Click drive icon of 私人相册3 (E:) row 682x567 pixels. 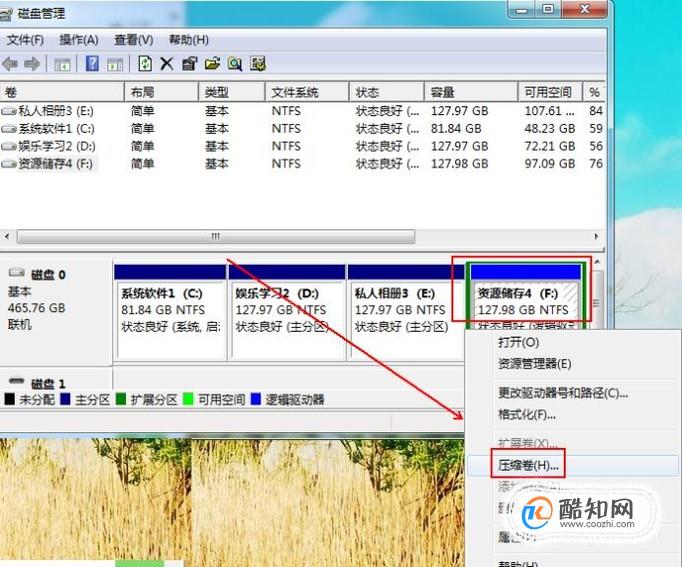tap(9, 111)
